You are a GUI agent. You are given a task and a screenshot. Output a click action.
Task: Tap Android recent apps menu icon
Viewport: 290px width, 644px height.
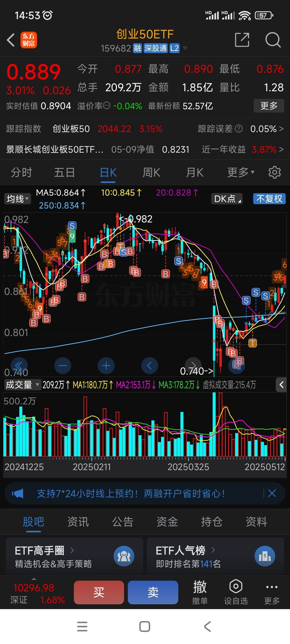click(82, 627)
